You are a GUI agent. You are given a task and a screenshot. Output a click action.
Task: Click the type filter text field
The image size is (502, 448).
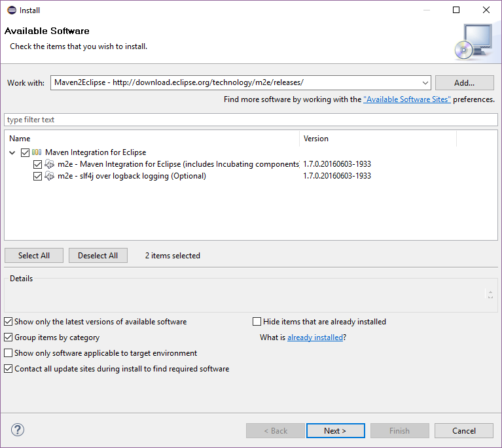[x=251, y=120]
